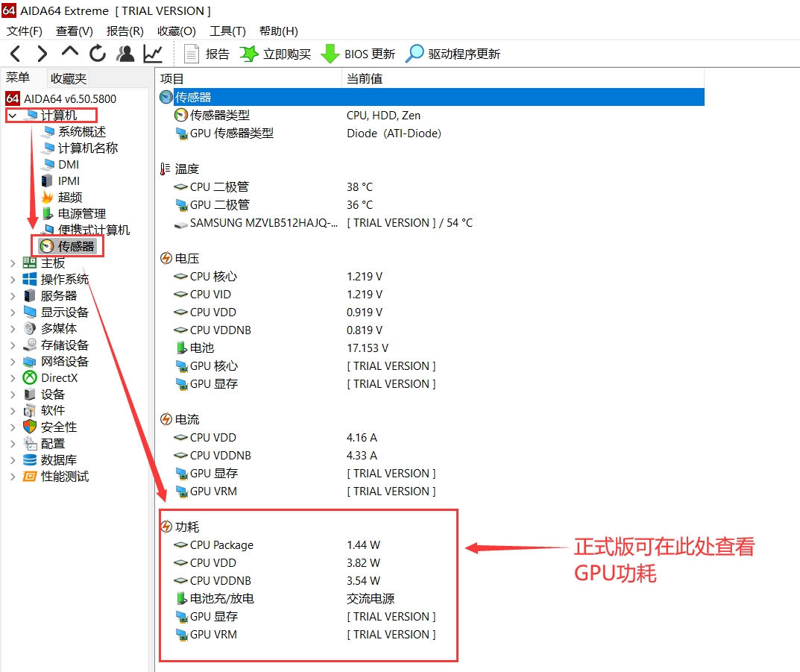Viewport: 800px width, 672px height.
Task: Expand the 主板 tree node
Action: pyautogui.click(x=12, y=263)
